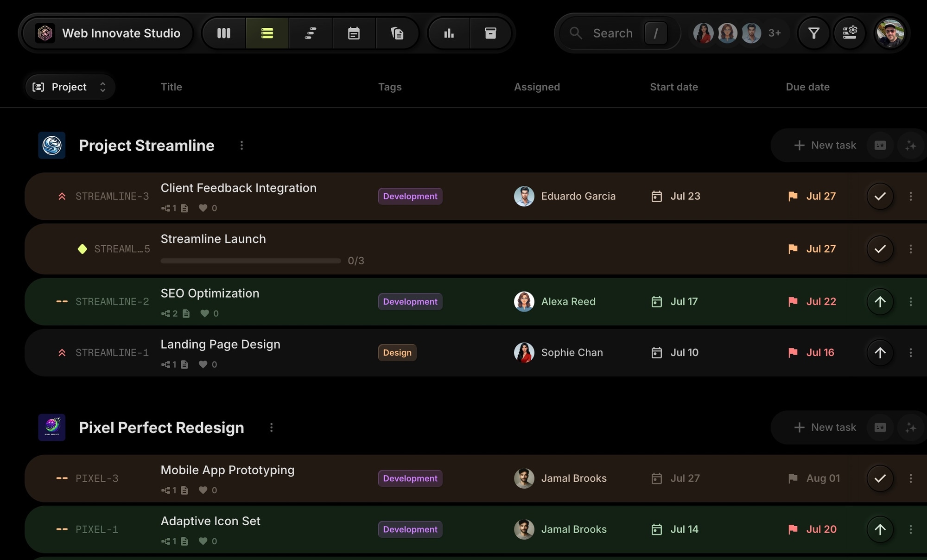Open the documents view tab
The height and width of the screenshot is (560, 927).
tap(397, 33)
